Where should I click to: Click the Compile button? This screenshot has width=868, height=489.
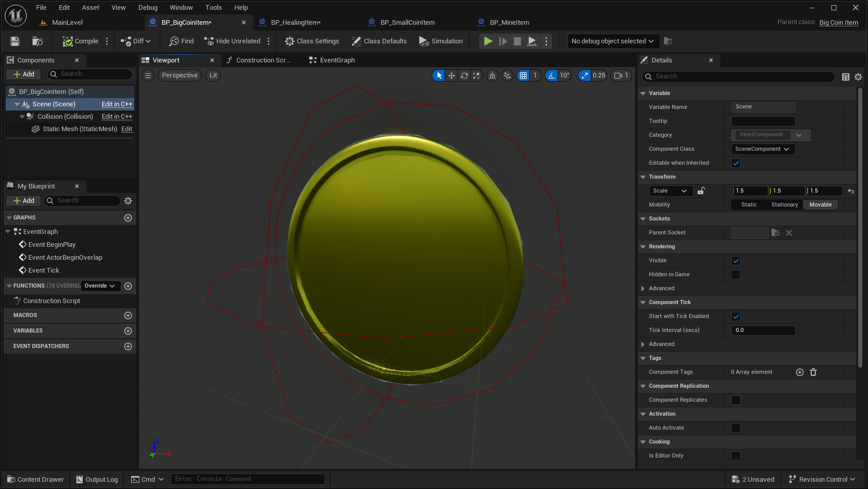tap(81, 41)
